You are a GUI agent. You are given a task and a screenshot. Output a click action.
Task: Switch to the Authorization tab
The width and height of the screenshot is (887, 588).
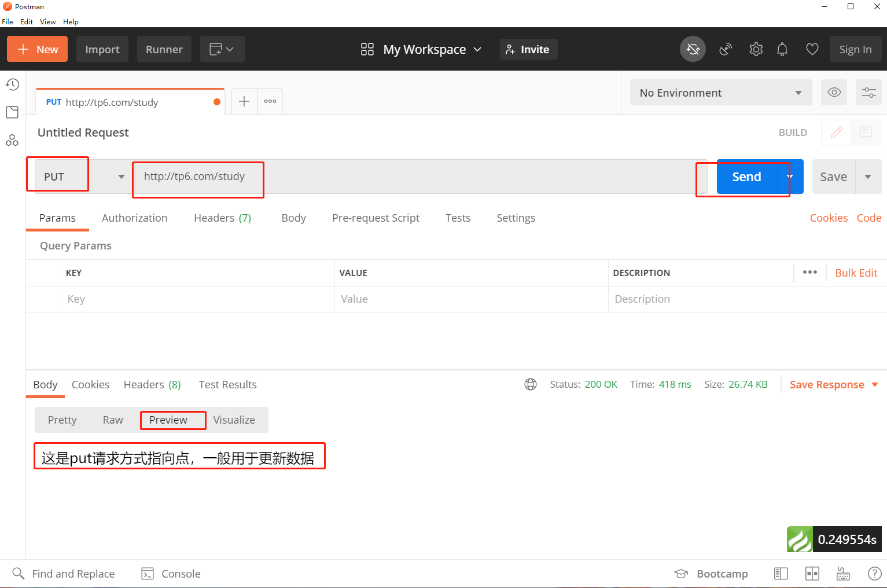(135, 218)
